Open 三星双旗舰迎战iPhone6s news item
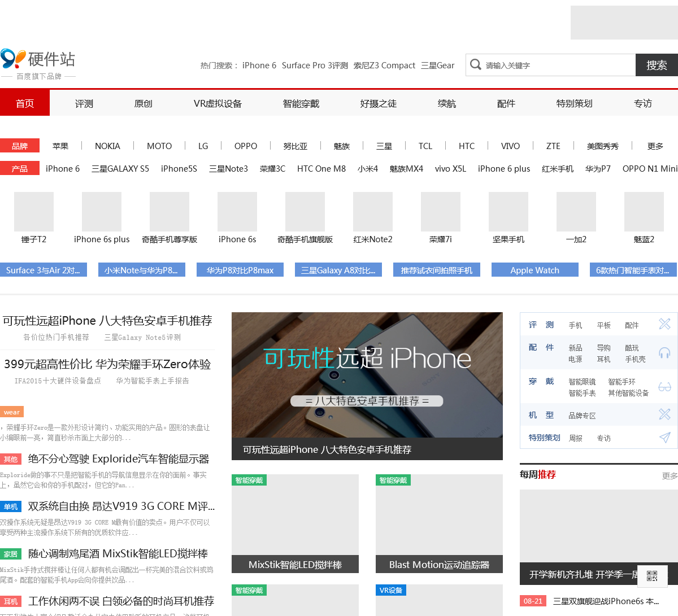678x616 pixels. 606,601
